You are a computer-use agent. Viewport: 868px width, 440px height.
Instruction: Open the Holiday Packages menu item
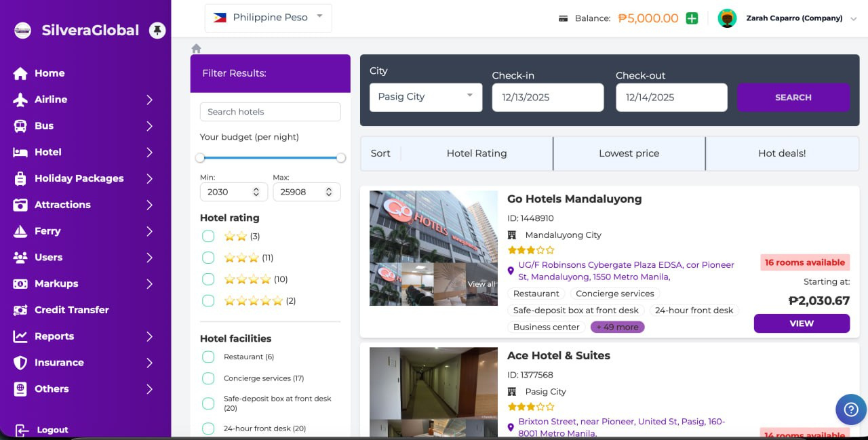pyautogui.click(x=79, y=178)
